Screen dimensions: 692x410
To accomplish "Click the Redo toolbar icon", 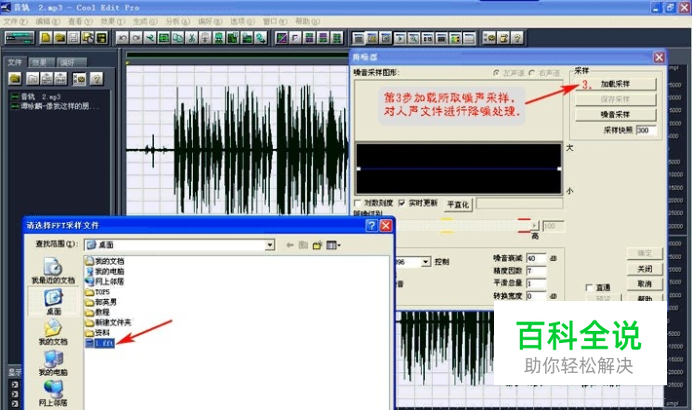I will tap(136, 38).
